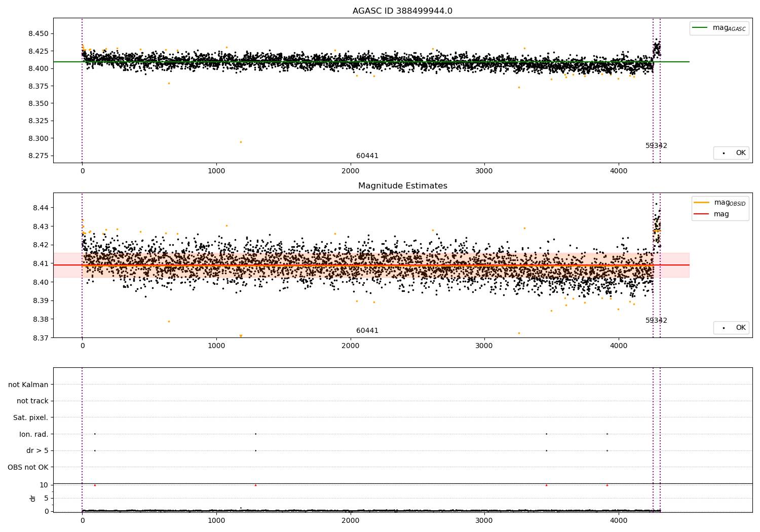Click the 8.450 y-axis tick in the top plot
The image size is (760, 532).
click(x=39, y=34)
